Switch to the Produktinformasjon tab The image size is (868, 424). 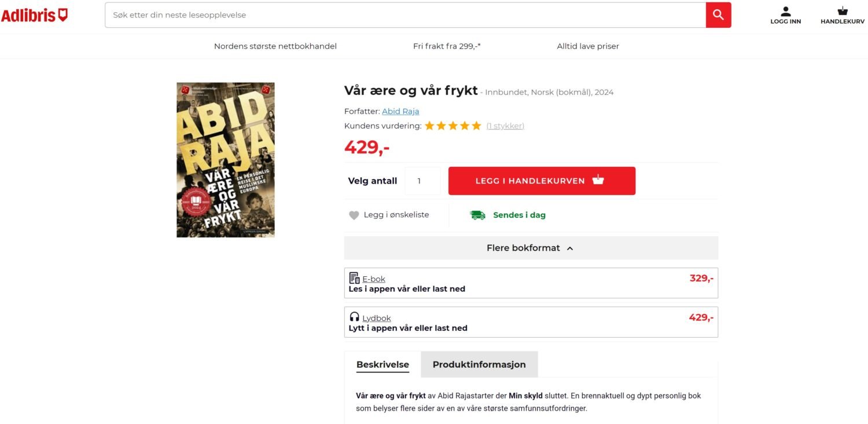479,364
